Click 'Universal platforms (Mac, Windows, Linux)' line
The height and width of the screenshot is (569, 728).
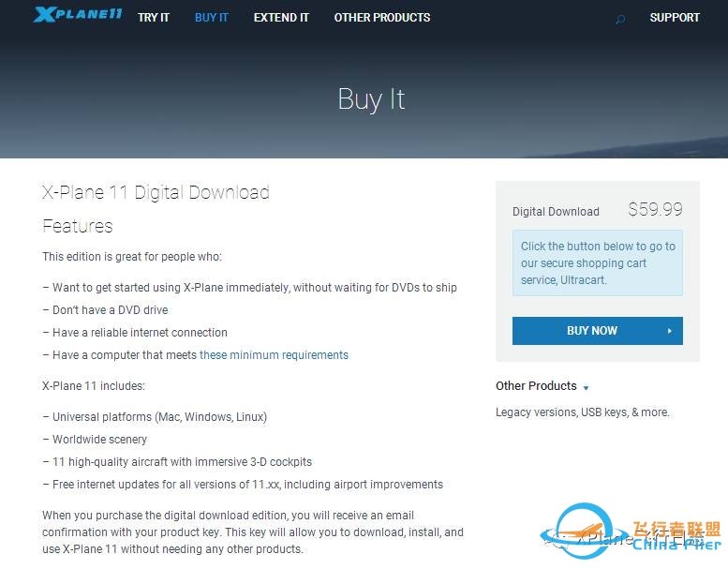point(155,417)
